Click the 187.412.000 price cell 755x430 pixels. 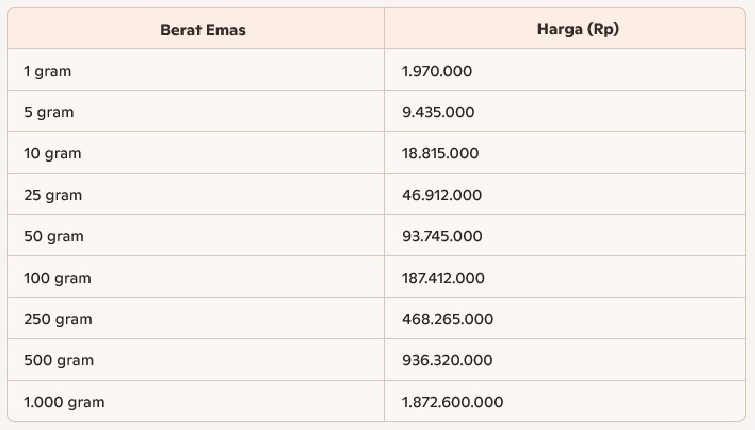tap(444, 278)
